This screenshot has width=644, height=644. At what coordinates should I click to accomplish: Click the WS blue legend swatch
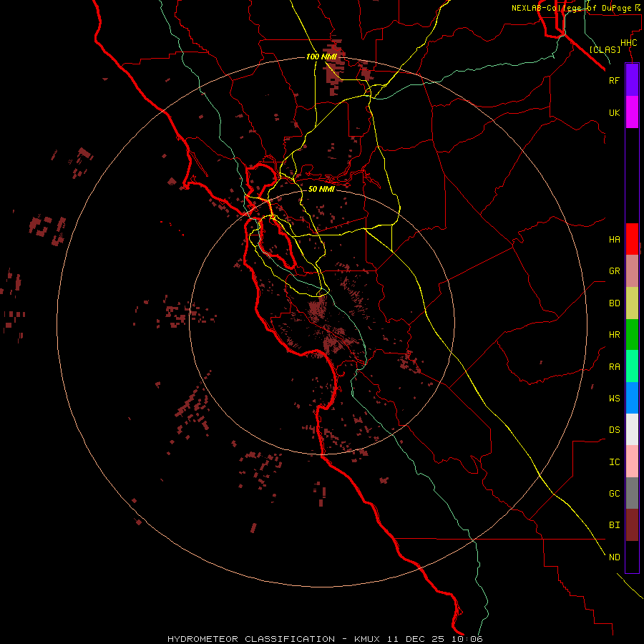click(x=632, y=398)
